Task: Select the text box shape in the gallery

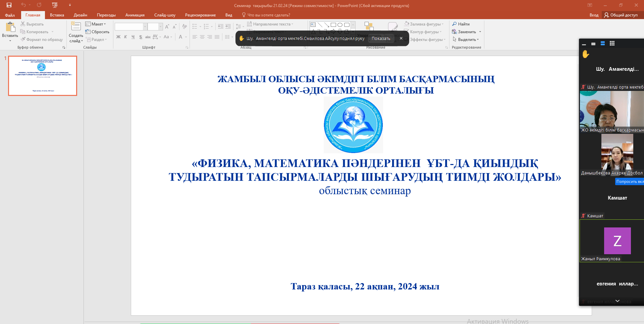Action: tap(313, 24)
